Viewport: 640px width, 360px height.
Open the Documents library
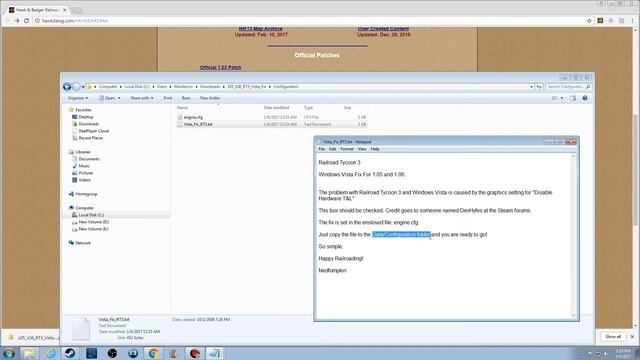pos(89,159)
